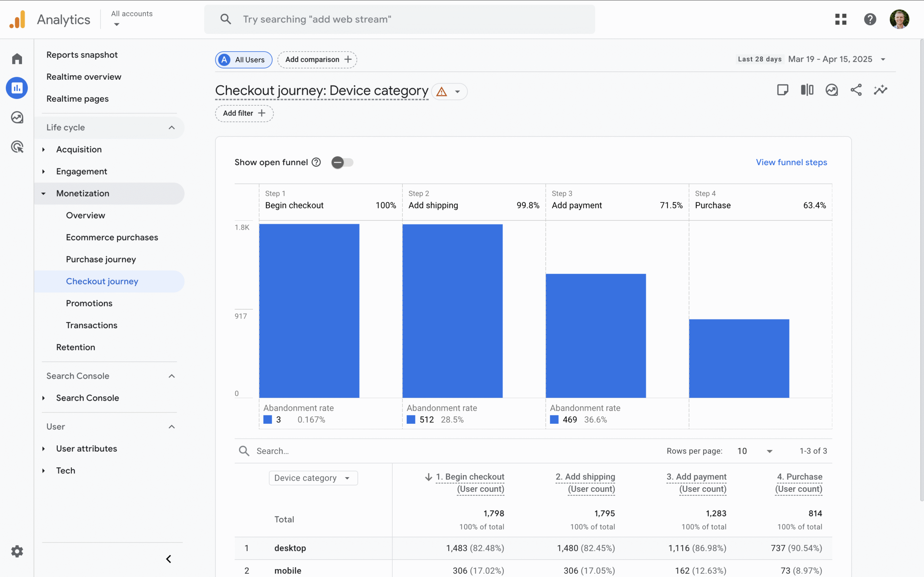Expand the Acquisition section
This screenshot has width=924, height=577.
[x=79, y=150]
